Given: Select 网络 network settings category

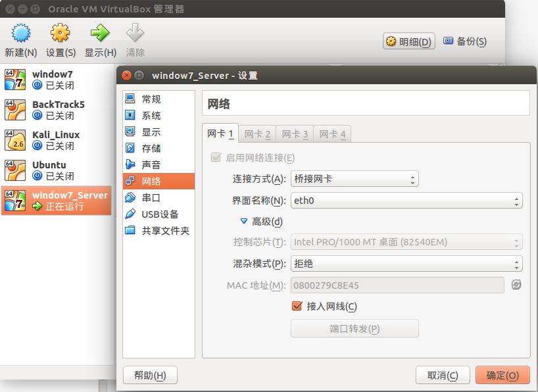Looking at the screenshot, I should point(159,182).
